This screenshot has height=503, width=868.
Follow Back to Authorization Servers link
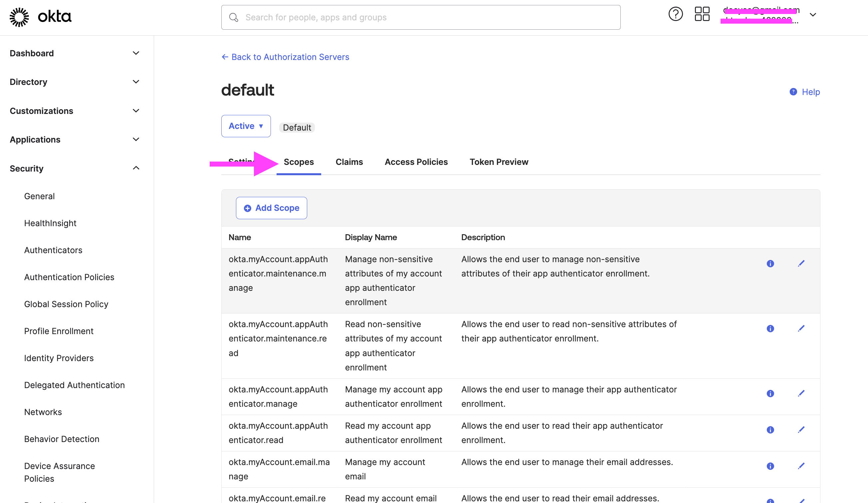click(290, 57)
